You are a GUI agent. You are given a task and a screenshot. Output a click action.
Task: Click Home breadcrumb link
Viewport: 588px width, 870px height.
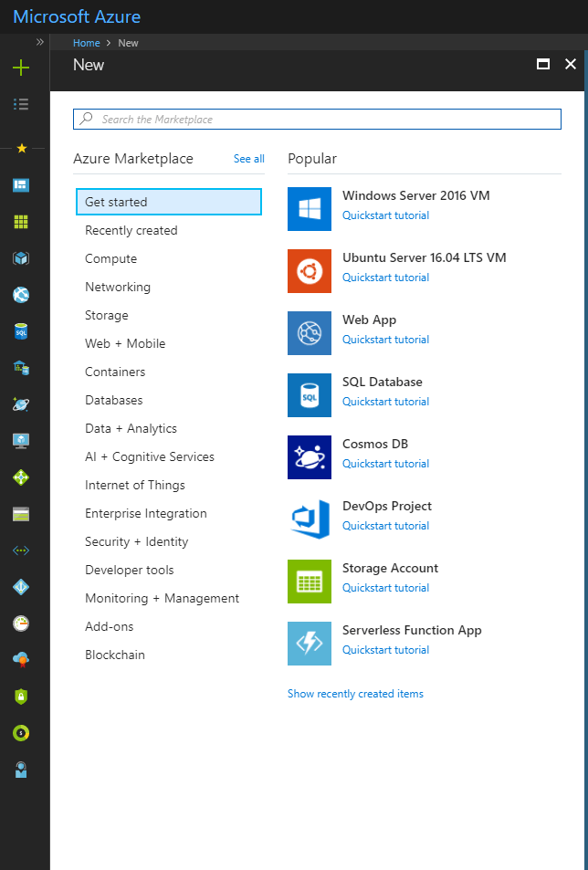click(x=87, y=43)
